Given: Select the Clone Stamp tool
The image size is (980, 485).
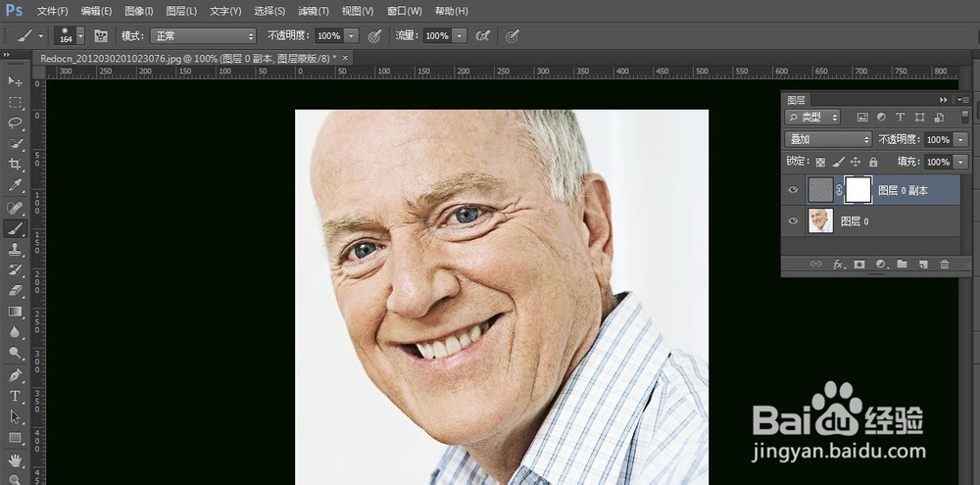Looking at the screenshot, I should 15,249.
